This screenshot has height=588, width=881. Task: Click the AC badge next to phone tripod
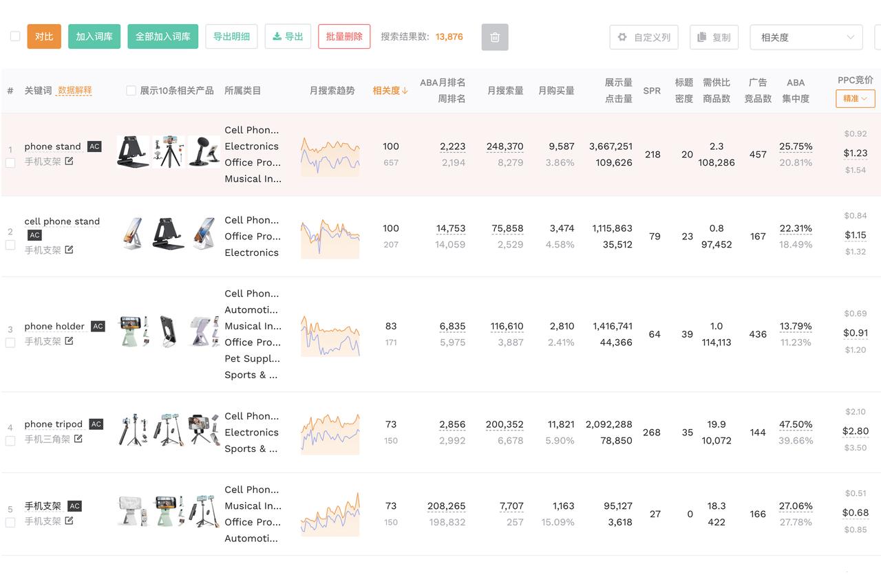coord(96,424)
